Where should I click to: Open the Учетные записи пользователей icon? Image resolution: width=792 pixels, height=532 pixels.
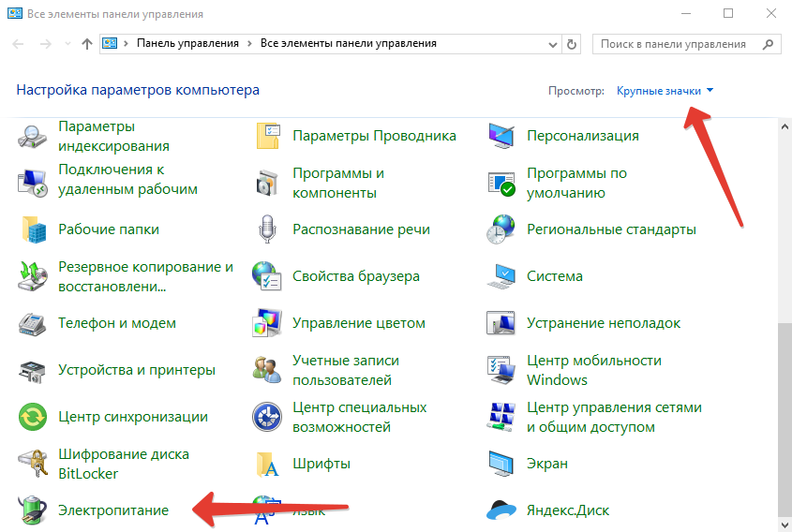[267, 370]
